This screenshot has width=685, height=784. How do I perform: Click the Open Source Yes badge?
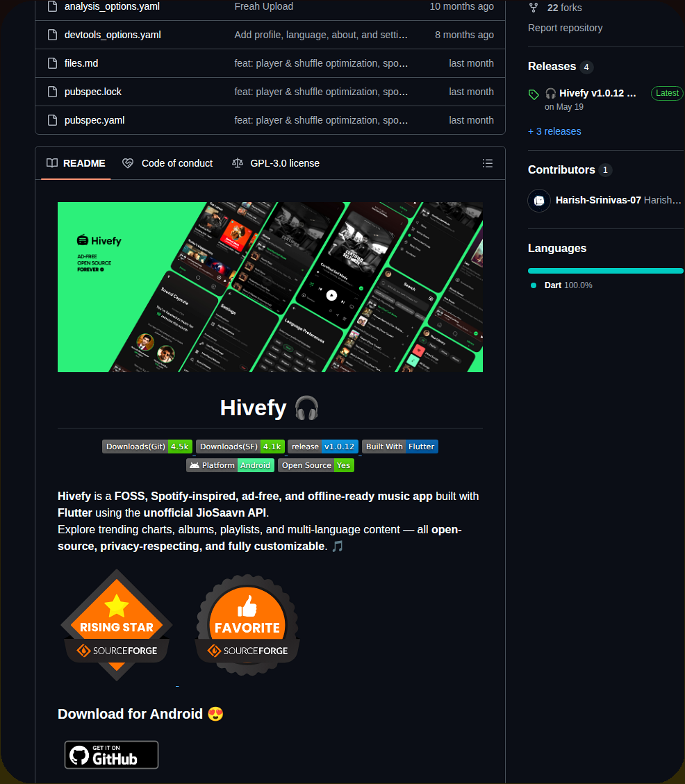tap(315, 465)
